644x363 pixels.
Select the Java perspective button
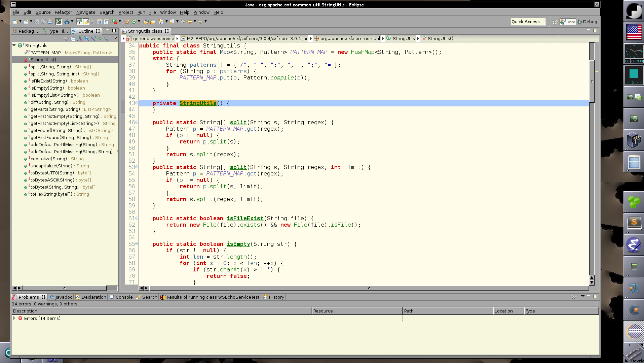tap(568, 22)
